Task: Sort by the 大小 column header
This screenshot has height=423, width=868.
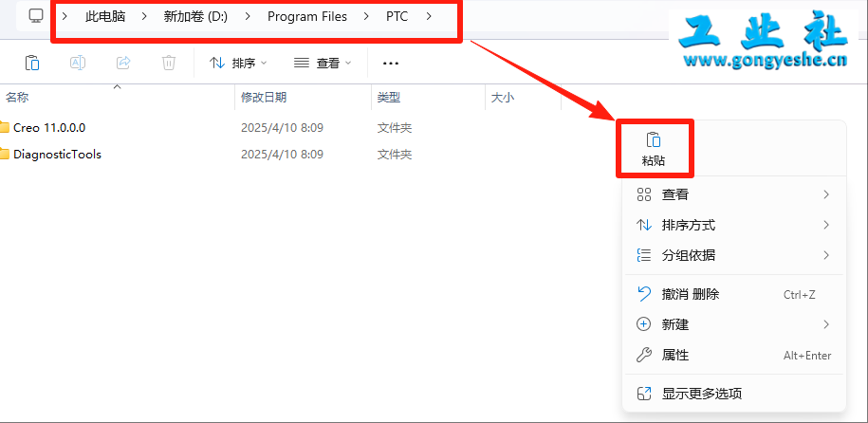Action: coord(503,98)
